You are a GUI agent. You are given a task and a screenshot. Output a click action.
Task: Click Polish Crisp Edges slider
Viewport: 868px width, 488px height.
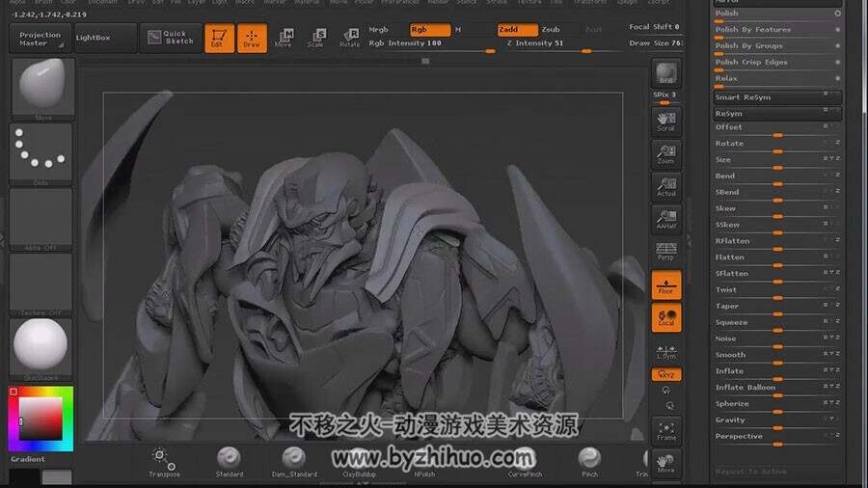[x=777, y=63]
